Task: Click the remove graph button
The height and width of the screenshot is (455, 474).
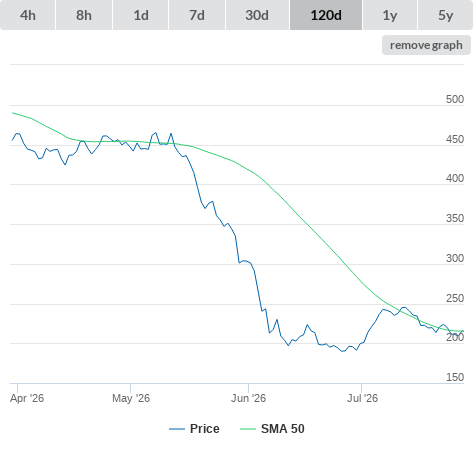Action: [x=426, y=45]
